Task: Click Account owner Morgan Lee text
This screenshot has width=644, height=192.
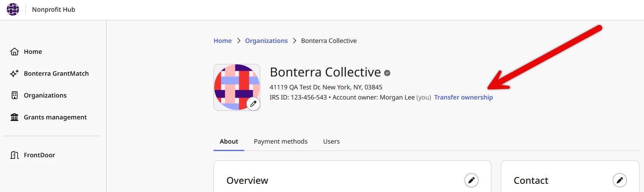Action: pos(374,97)
